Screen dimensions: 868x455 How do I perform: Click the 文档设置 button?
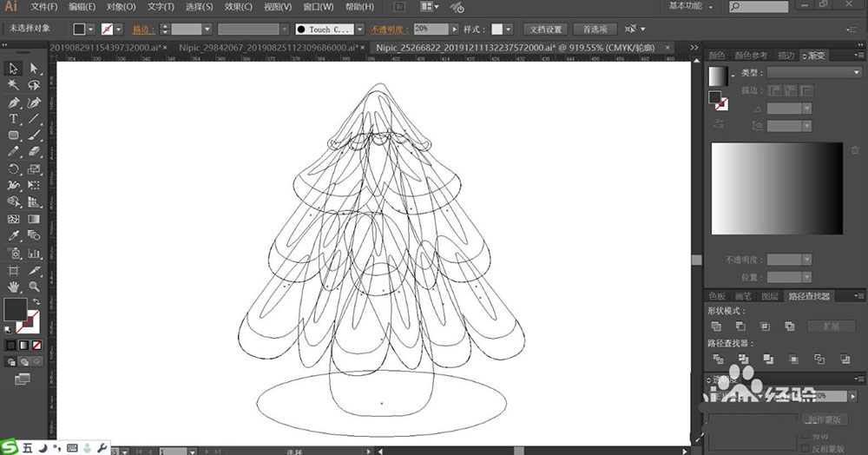tap(545, 30)
